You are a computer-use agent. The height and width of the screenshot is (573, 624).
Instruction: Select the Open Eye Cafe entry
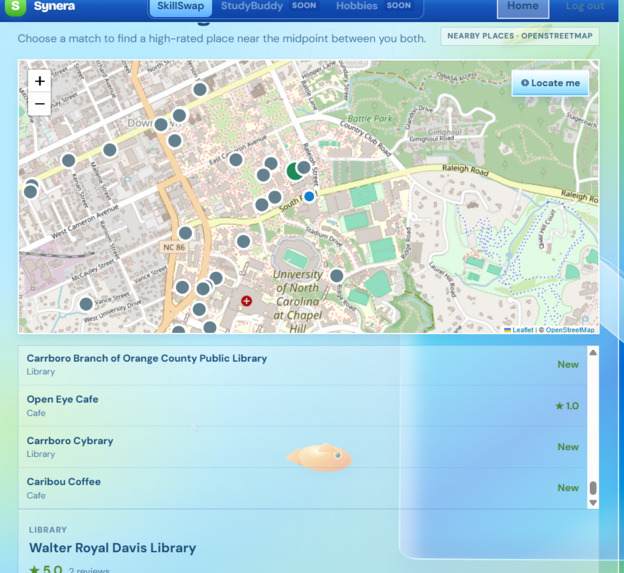[x=302, y=406]
